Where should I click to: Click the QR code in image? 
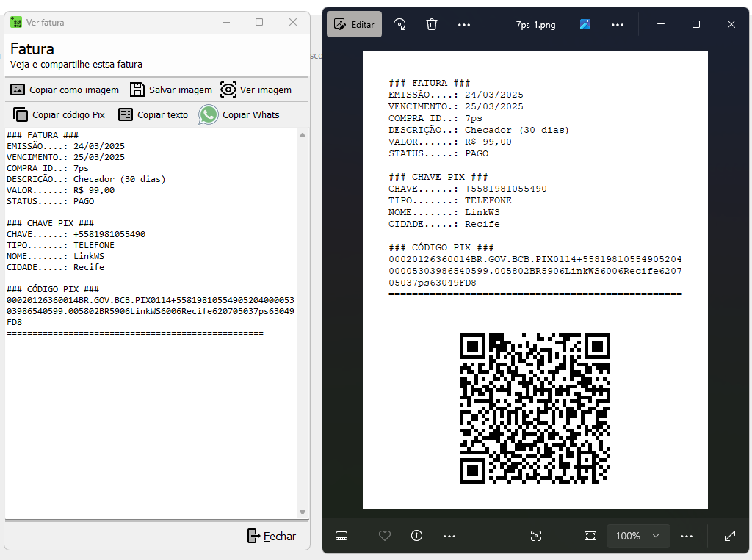535,408
